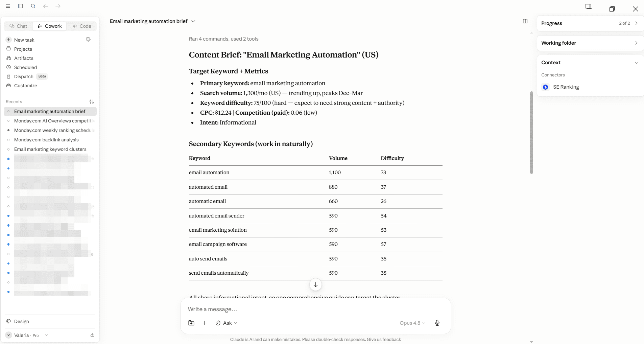Open the Opus 4.8 model selector

(412, 323)
